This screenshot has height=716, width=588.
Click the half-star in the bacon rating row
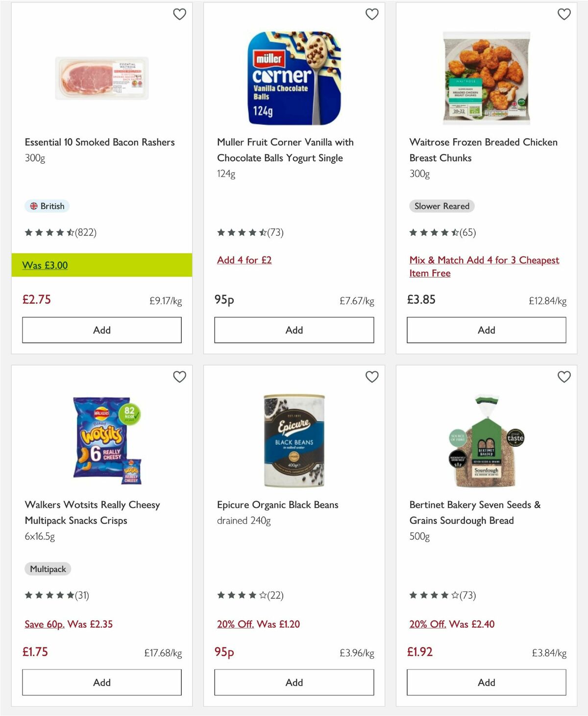[x=71, y=232]
